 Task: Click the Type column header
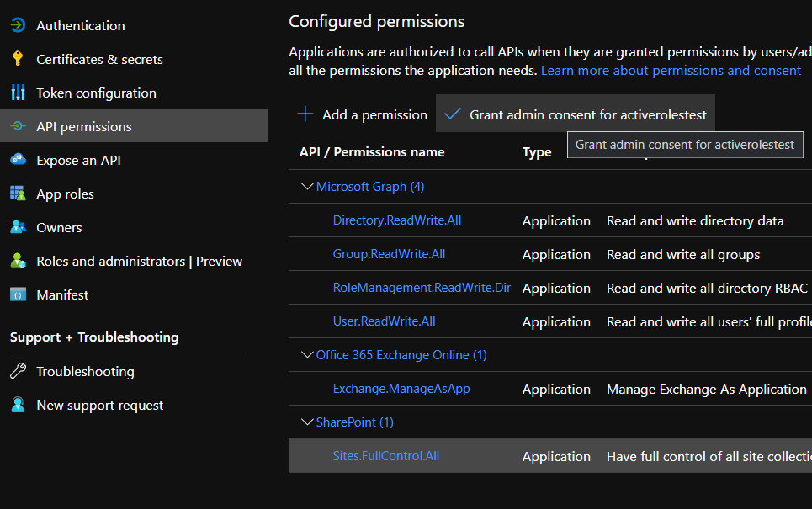tap(537, 152)
